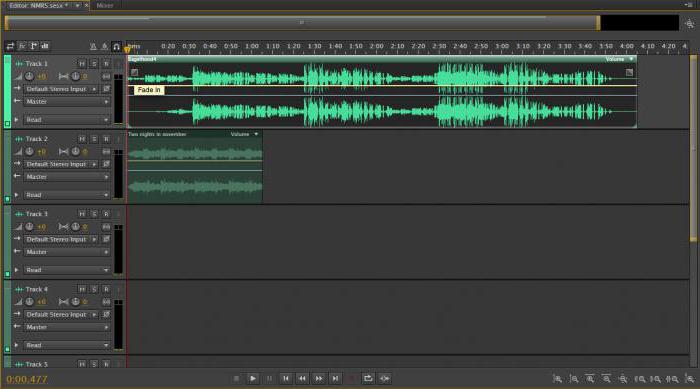Solo Track 1 with its S button
Image resolution: width=700 pixels, height=389 pixels.
coord(94,64)
